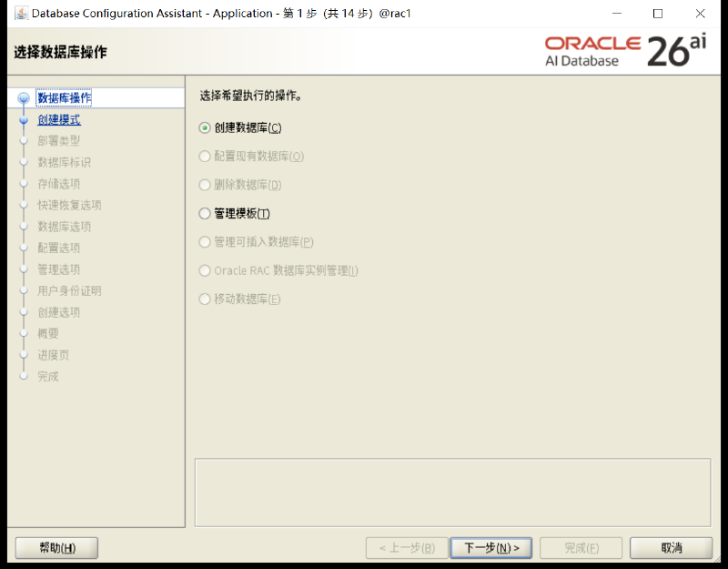Pick the Oracle RAC 数据库实例管理 radio button
This screenshot has width=728, height=569.
click(x=204, y=270)
